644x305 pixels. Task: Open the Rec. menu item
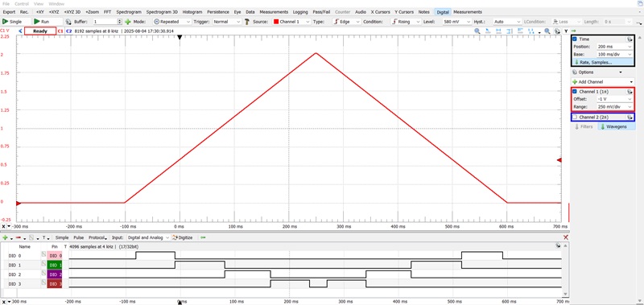click(24, 12)
